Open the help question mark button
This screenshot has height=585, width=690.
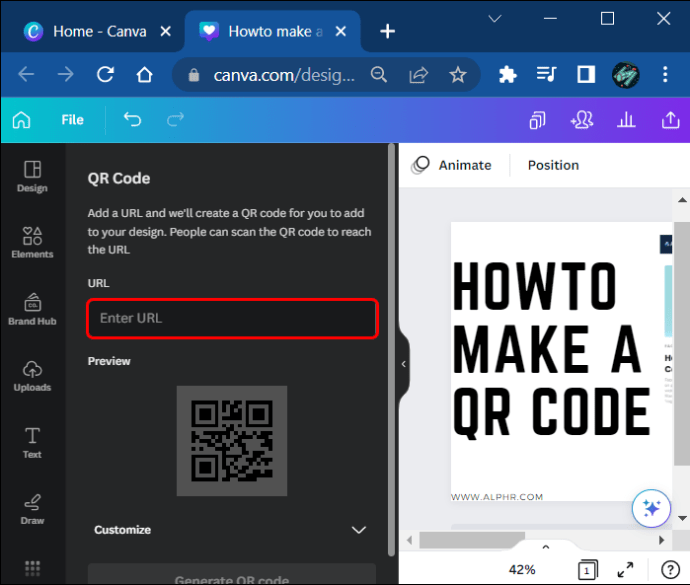pos(670,570)
